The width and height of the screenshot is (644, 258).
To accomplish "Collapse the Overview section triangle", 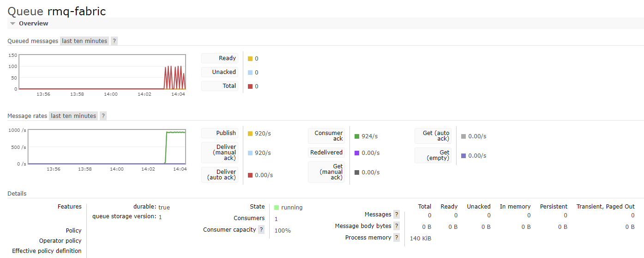I will (13, 24).
